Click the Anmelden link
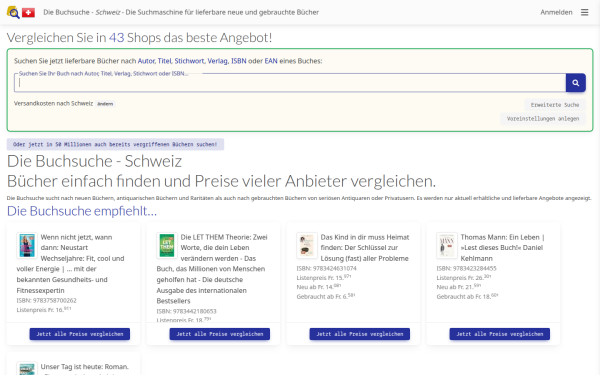 pos(556,12)
